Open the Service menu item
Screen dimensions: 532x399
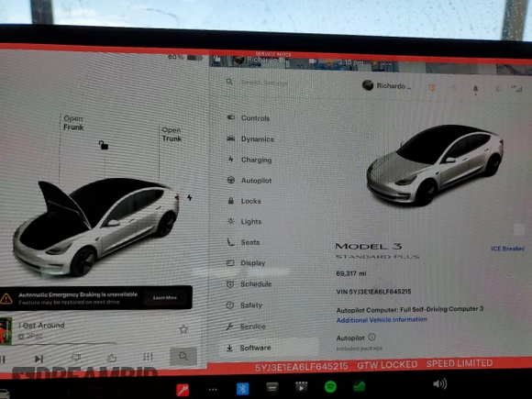pos(246,327)
